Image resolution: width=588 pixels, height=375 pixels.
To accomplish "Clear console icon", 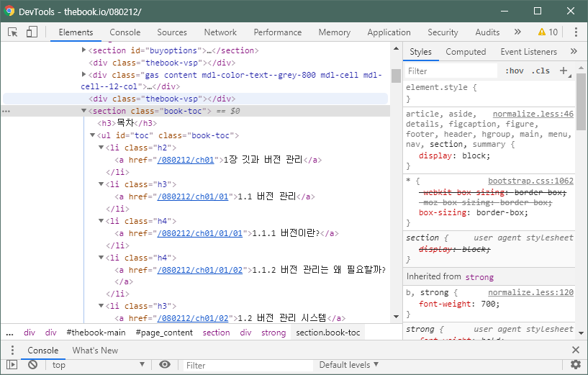I will pos(33,364).
